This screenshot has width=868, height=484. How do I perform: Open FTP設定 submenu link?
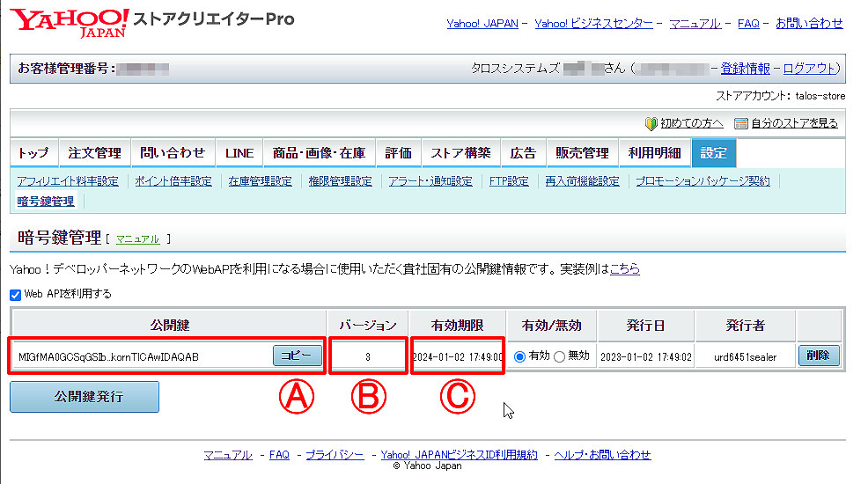tap(509, 181)
